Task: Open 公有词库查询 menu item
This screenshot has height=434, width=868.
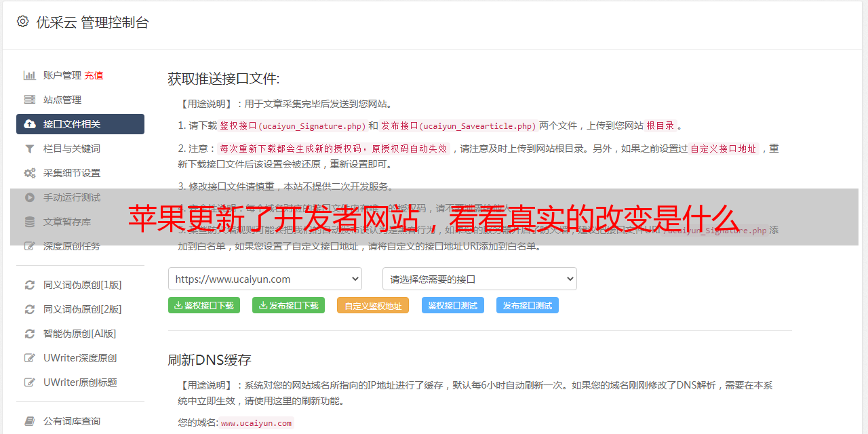Action: [80, 421]
